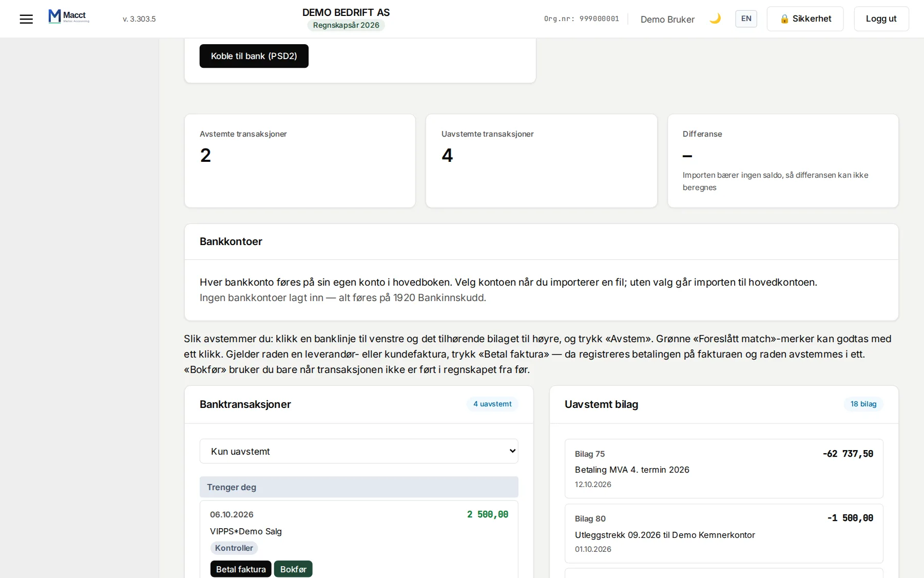Screen dimensions: 924x578
Task: Click the Avstemte transaksjoner count 2
Action: (x=205, y=155)
